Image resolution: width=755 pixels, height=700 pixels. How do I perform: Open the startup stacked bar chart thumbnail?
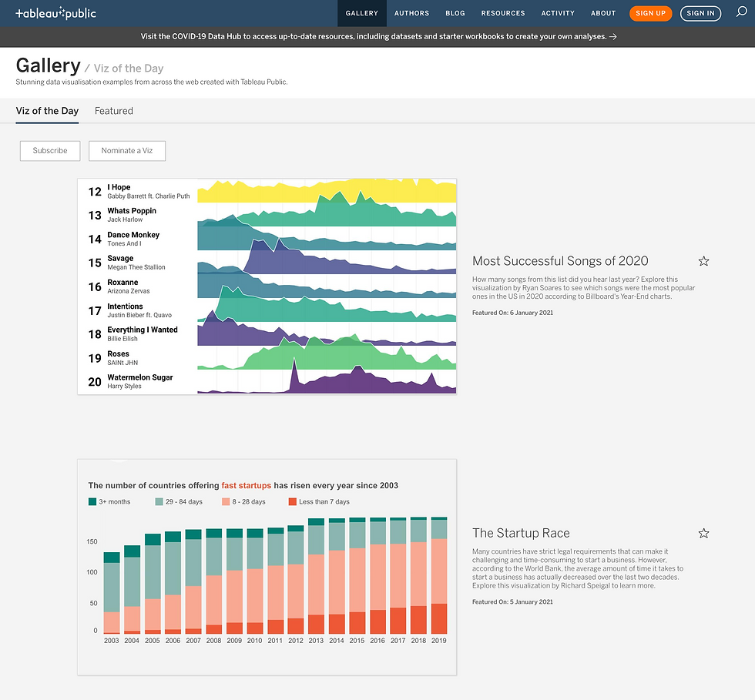[267, 567]
